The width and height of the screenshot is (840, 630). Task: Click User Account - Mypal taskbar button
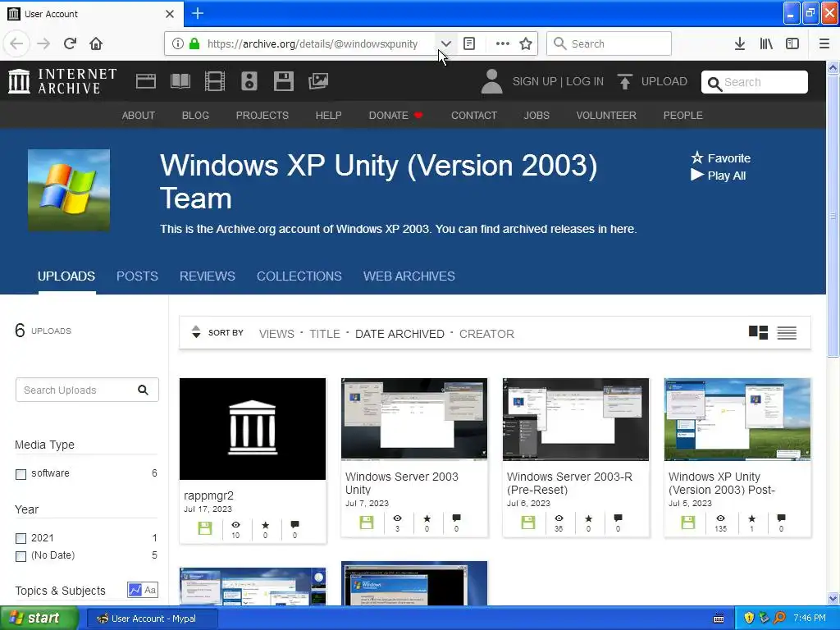coord(152,619)
